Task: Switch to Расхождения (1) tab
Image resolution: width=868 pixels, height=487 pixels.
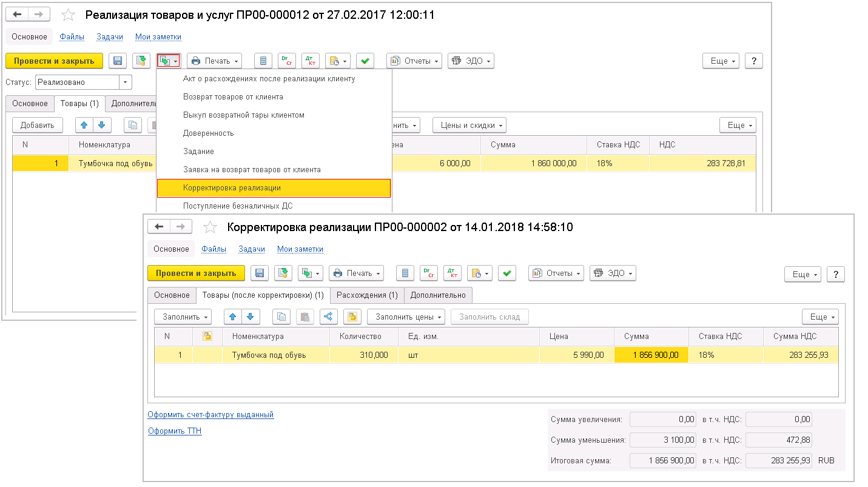Action: click(367, 295)
